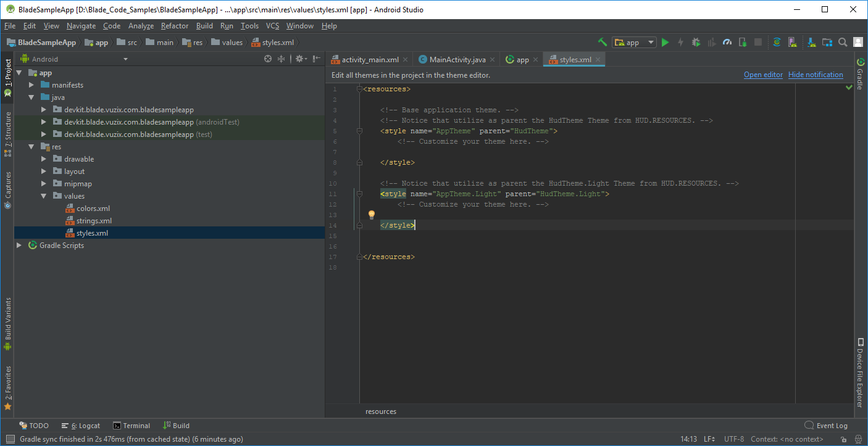Expand the layout folder
This screenshot has width=868, height=446.
[x=44, y=171]
